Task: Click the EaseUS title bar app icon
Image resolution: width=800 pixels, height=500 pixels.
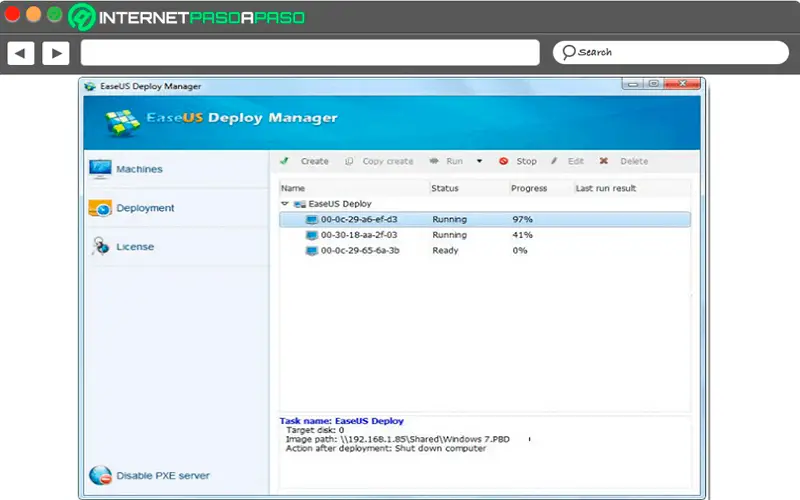Action: 90,87
